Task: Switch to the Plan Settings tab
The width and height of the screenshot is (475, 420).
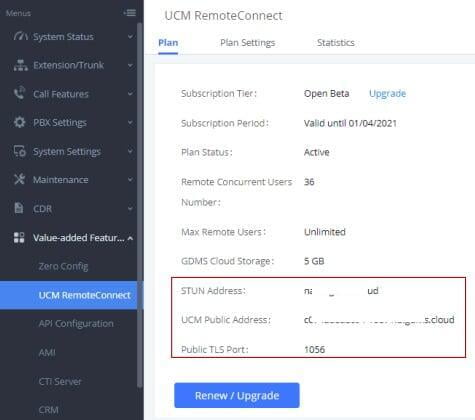Action: (248, 43)
